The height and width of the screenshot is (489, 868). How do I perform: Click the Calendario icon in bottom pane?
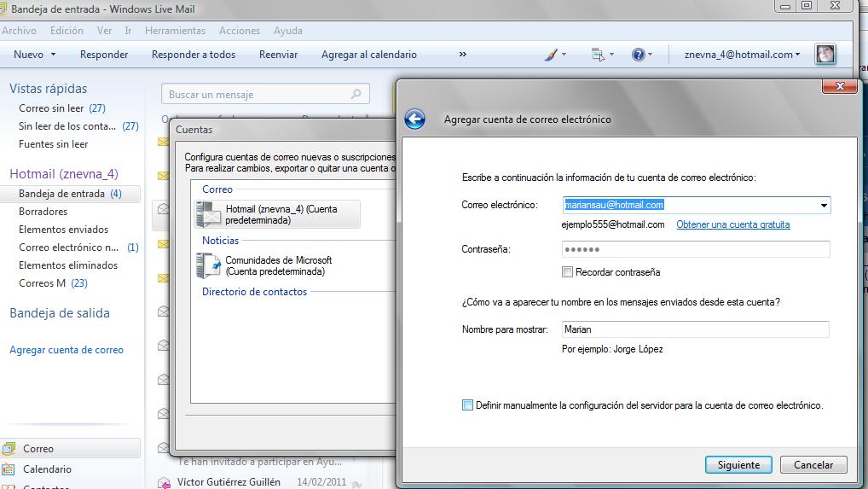9,469
